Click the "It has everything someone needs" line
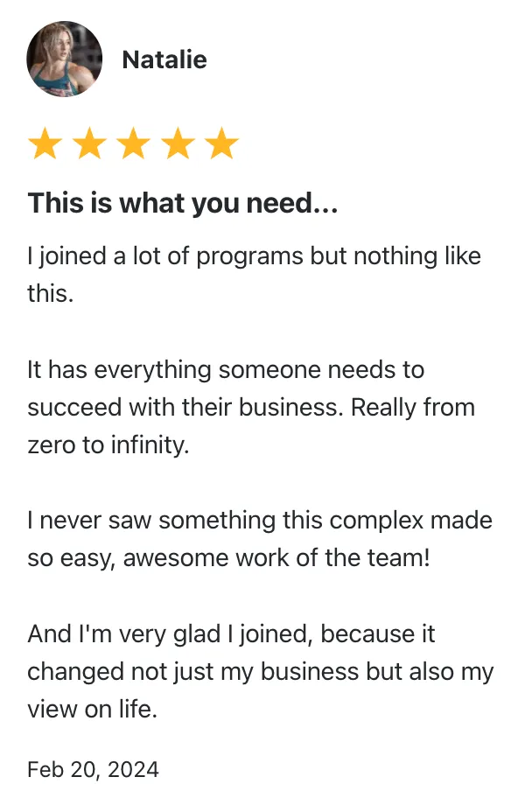This screenshot has width=532, height=805. (226, 369)
